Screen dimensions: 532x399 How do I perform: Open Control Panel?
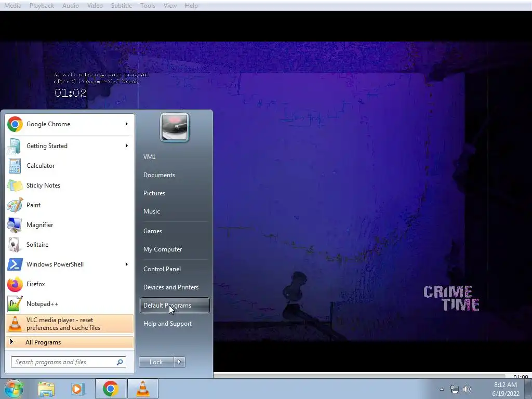point(175,269)
